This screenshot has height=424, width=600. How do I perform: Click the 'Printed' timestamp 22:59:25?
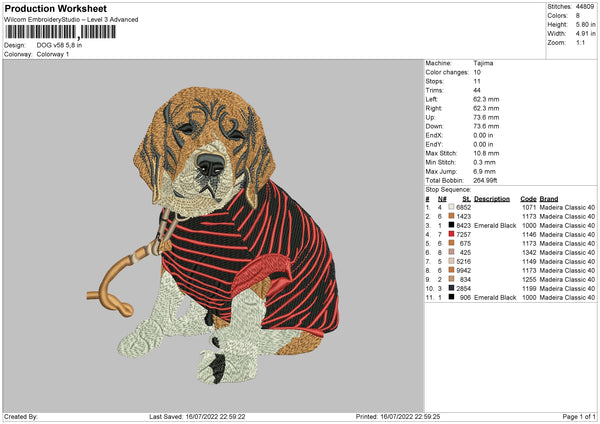427,416
